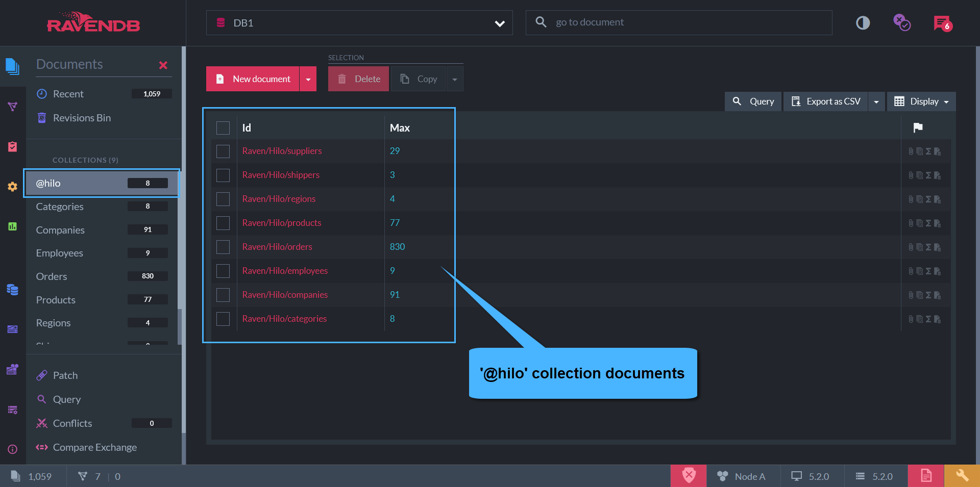This screenshot has width=980, height=487.
Task: Open the Stats chart icon in sidebar
Action: pyautogui.click(x=12, y=226)
